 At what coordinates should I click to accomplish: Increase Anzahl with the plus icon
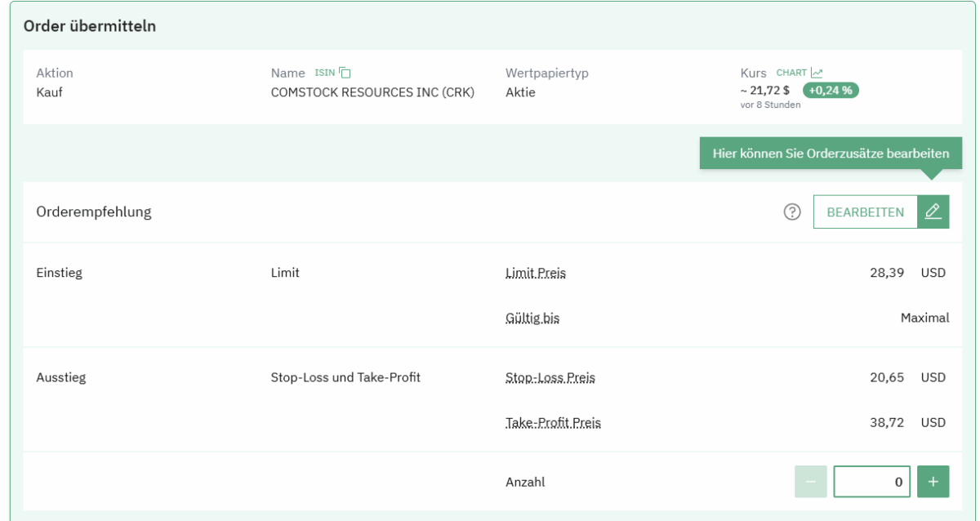tap(933, 482)
